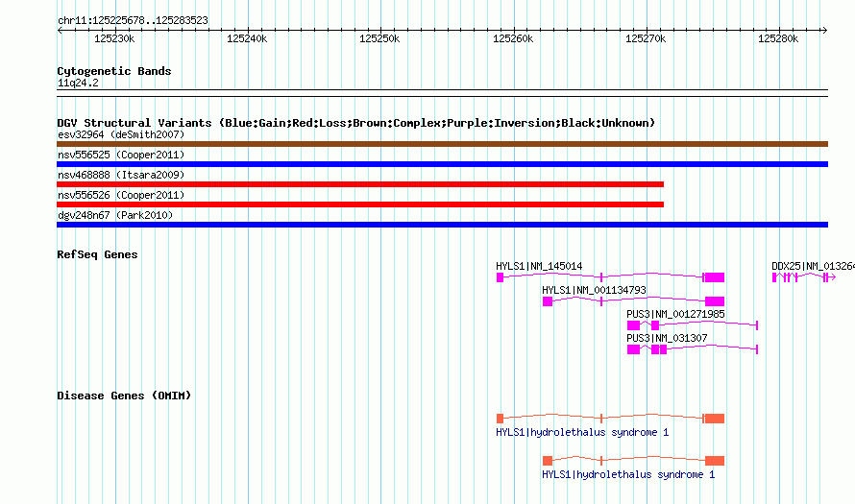855x504 pixels.
Task: Click the DDX25 gene exon glyph
Action: pyautogui.click(x=774, y=277)
